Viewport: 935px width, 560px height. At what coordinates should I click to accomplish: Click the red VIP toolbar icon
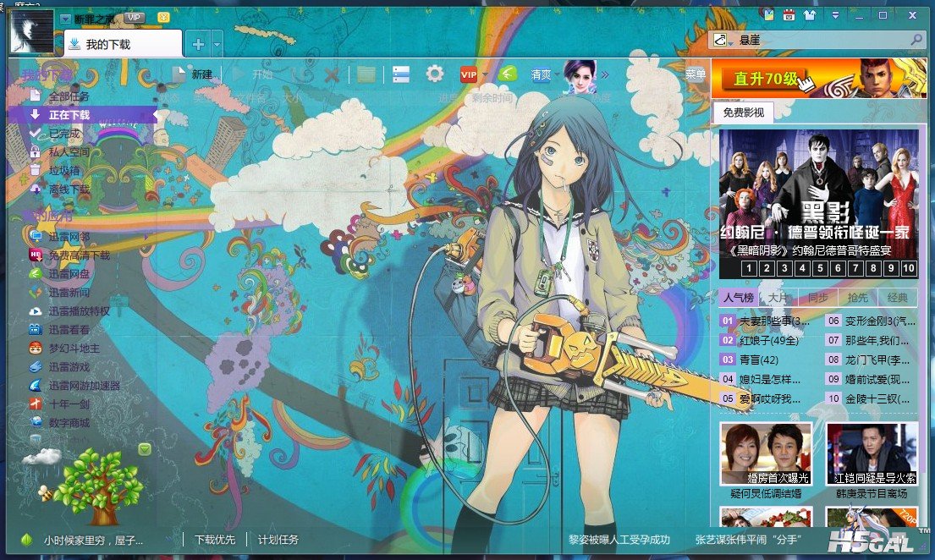[469, 74]
